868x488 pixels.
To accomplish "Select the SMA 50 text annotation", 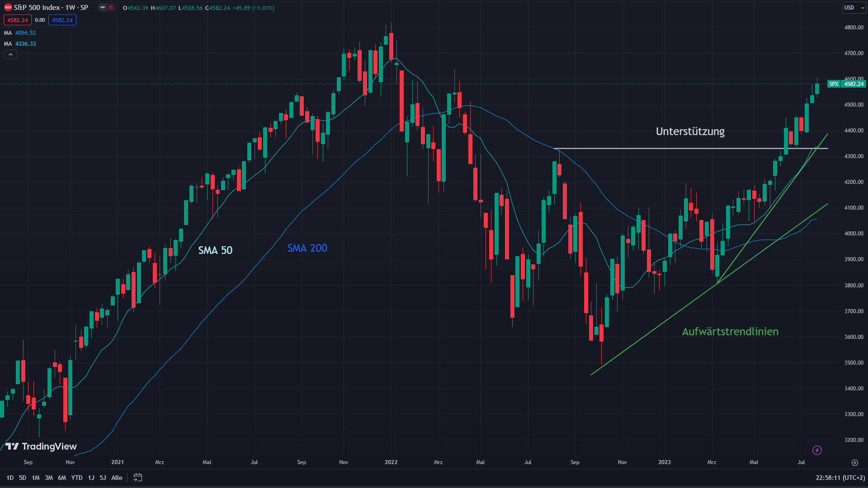I will (215, 250).
